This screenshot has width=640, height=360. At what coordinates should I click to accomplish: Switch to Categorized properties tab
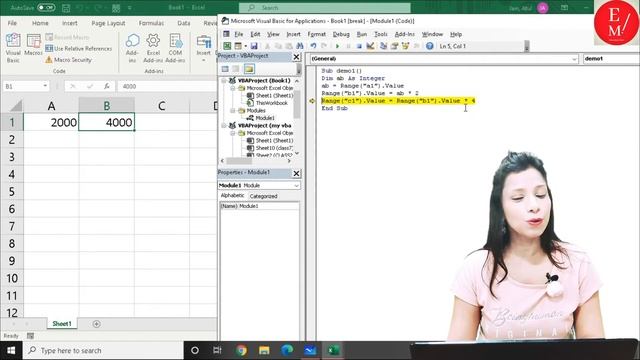point(263,196)
